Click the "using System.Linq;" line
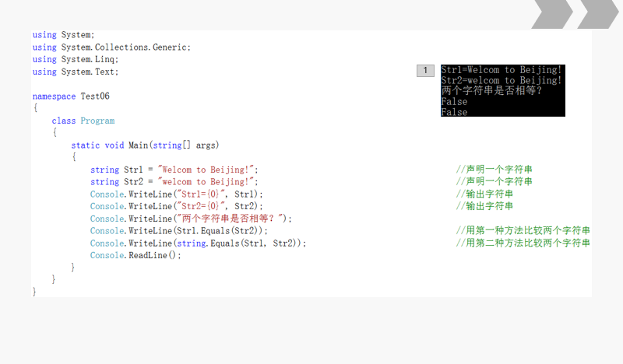Image resolution: width=623 pixels, height=364 pixels. (x=76, y=60)
